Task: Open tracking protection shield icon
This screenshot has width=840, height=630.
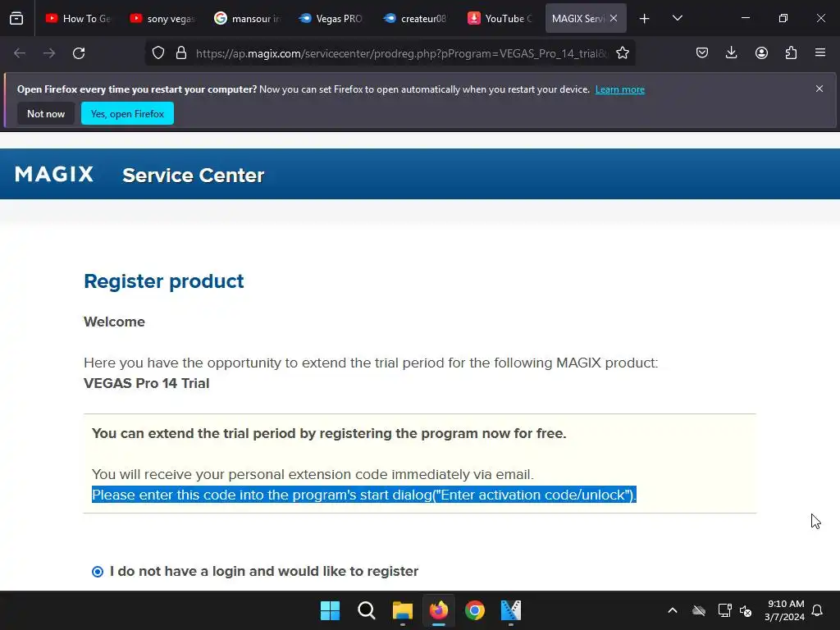Action: tap(158, 53)
